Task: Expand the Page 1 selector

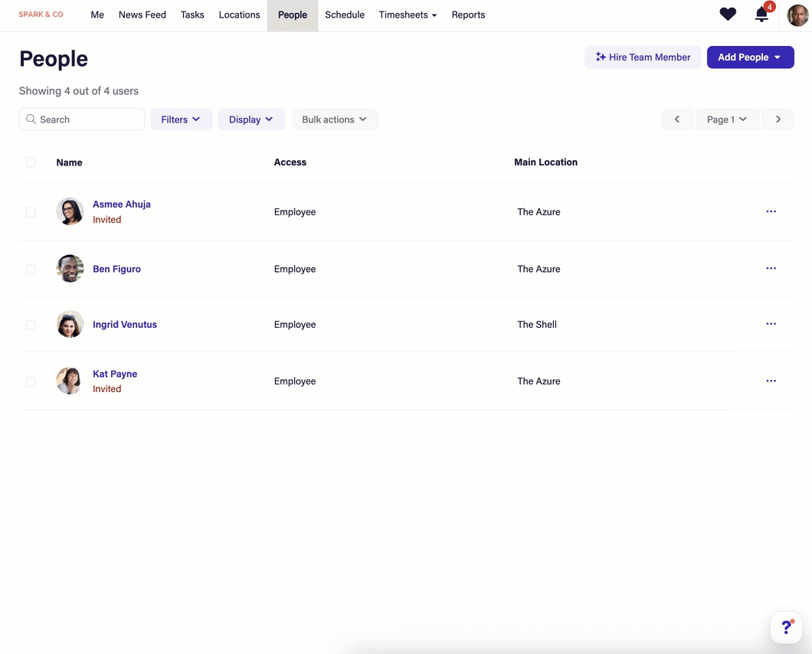Action: pyautogui.click(x=726, y=119)
